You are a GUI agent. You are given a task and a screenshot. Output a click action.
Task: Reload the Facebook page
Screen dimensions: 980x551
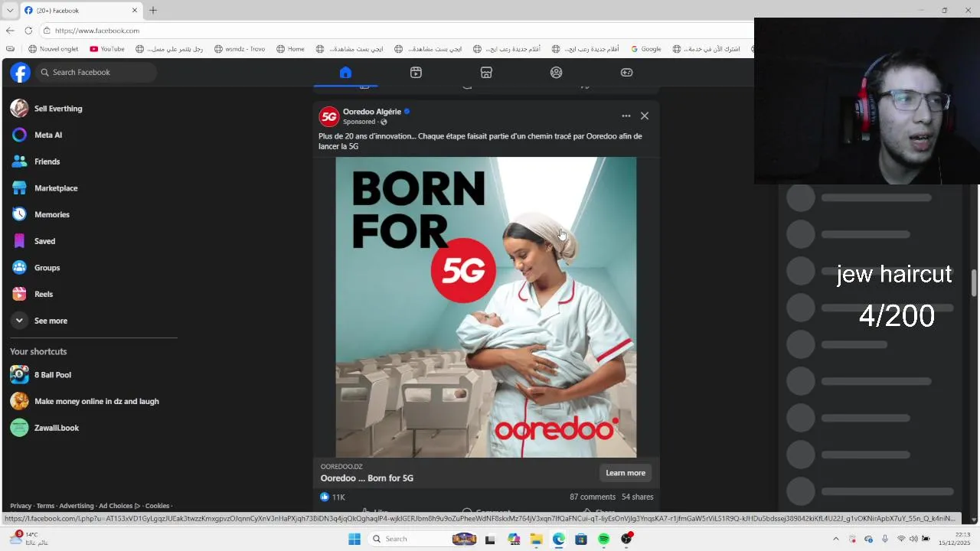pos(28,31)
